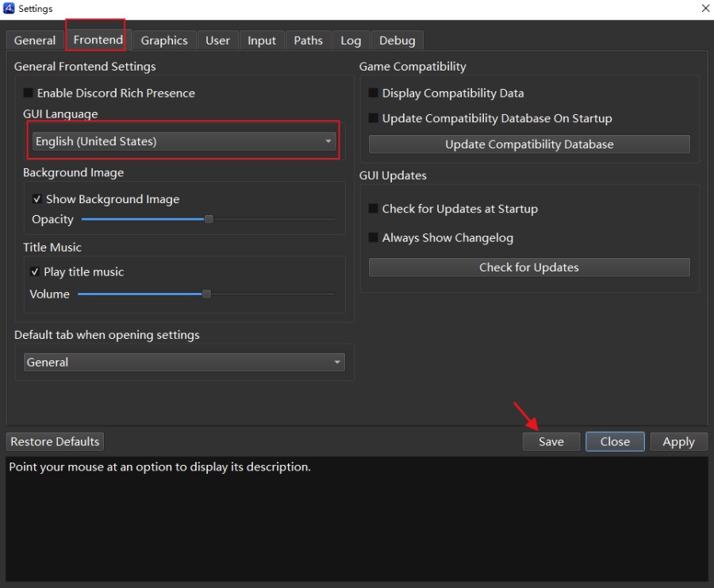Click the title music Volume slider handle
Screen dimensions: 714x588
click(207, 294)
